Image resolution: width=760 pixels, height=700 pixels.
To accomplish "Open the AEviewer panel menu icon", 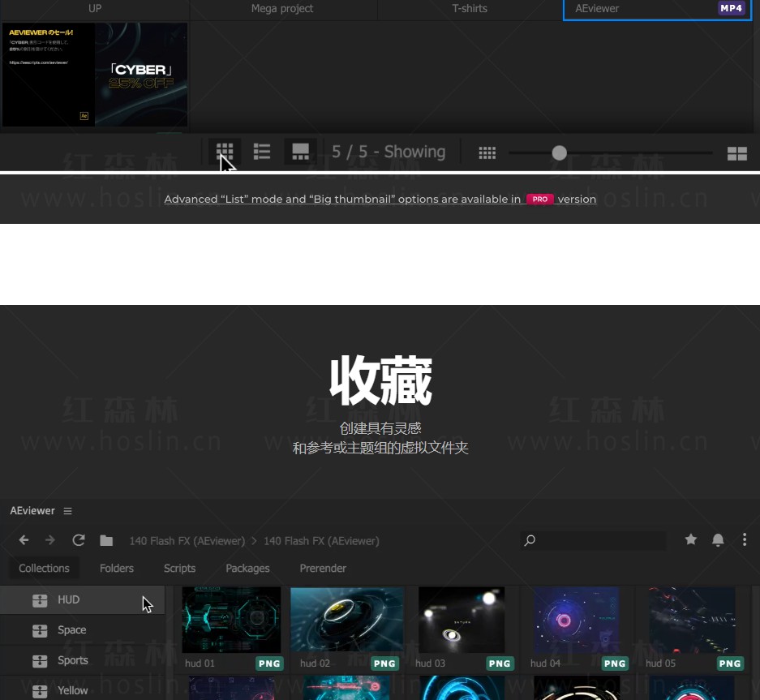I will 68,511.
